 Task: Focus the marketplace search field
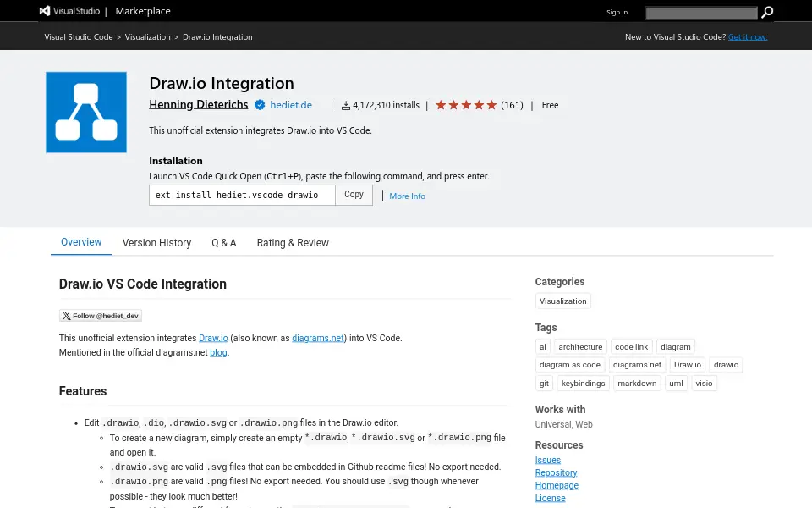[x=701, y=13]
